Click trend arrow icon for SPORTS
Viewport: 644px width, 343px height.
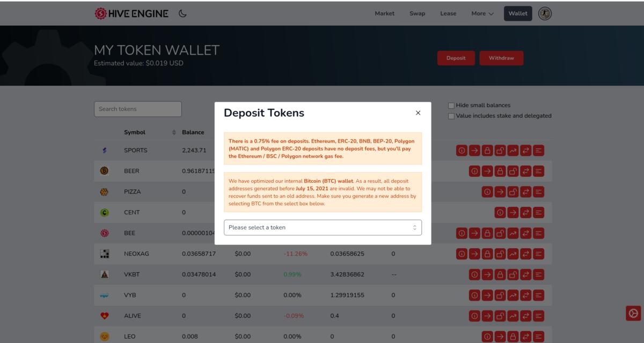tap(513, 151)
